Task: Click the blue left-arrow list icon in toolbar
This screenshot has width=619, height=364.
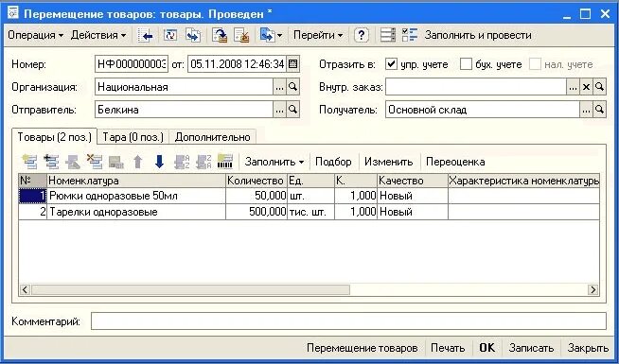Action: (145, 36)
